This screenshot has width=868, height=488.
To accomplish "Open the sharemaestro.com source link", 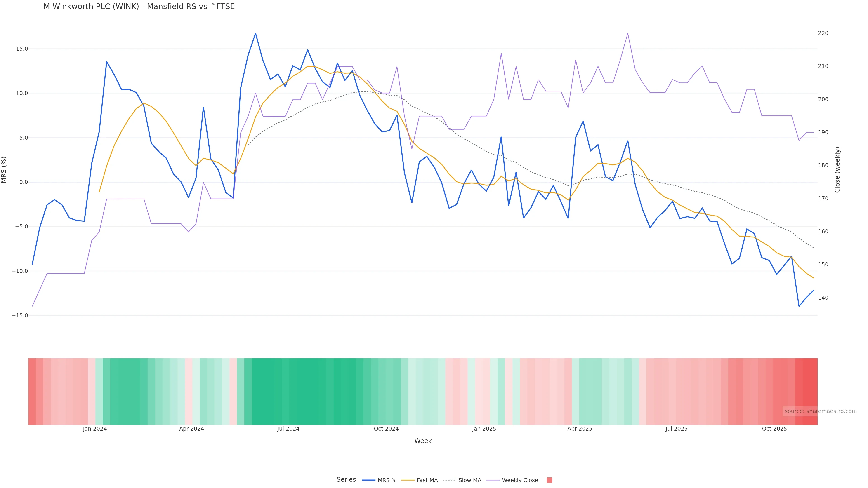I will click(x=820, y=411).
